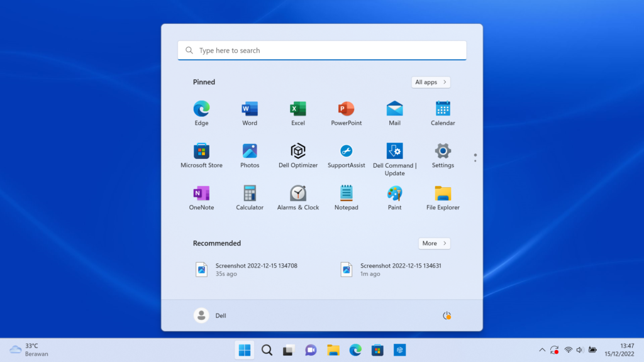Open the Calculator app

coord(250,198)
